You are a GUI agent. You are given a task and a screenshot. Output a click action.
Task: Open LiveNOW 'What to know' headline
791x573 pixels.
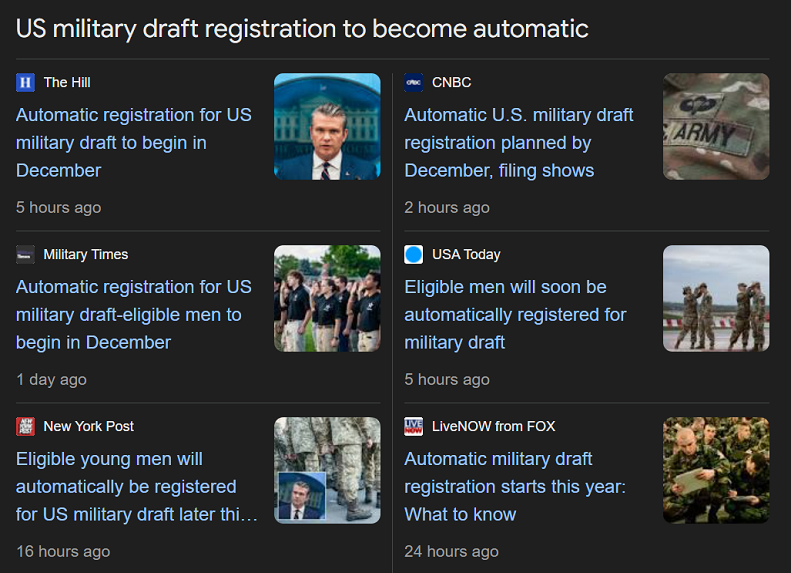tap(515, 487)
